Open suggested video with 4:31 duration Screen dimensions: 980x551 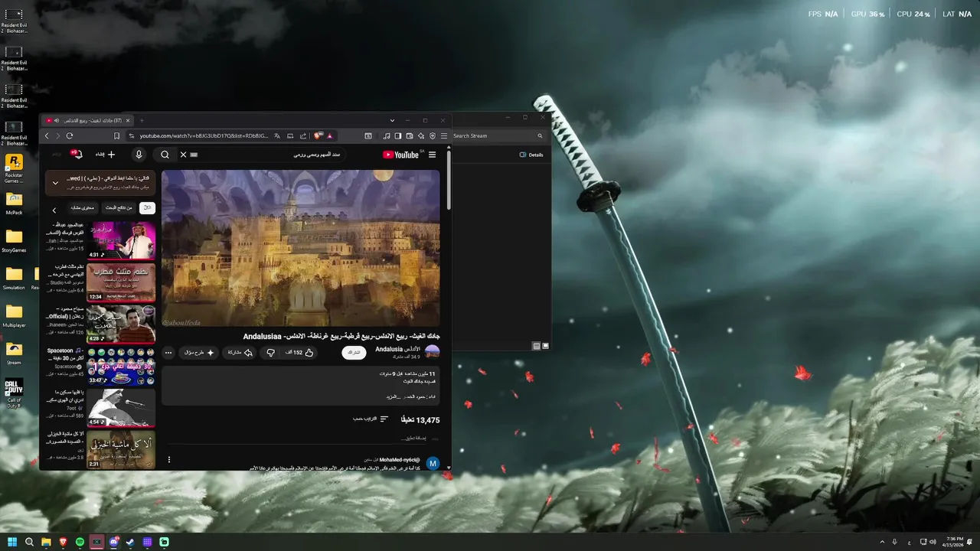(x=121, y=240)
